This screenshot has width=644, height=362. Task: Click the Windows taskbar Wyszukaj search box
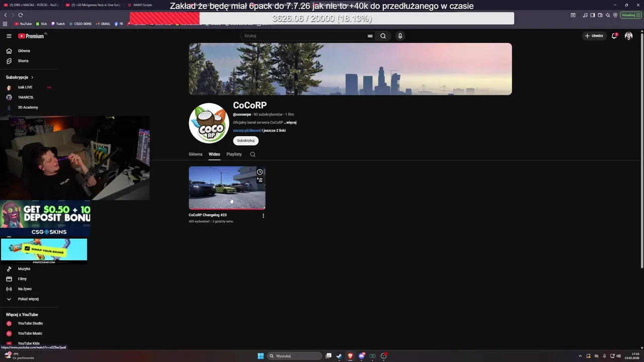point(294,356)
